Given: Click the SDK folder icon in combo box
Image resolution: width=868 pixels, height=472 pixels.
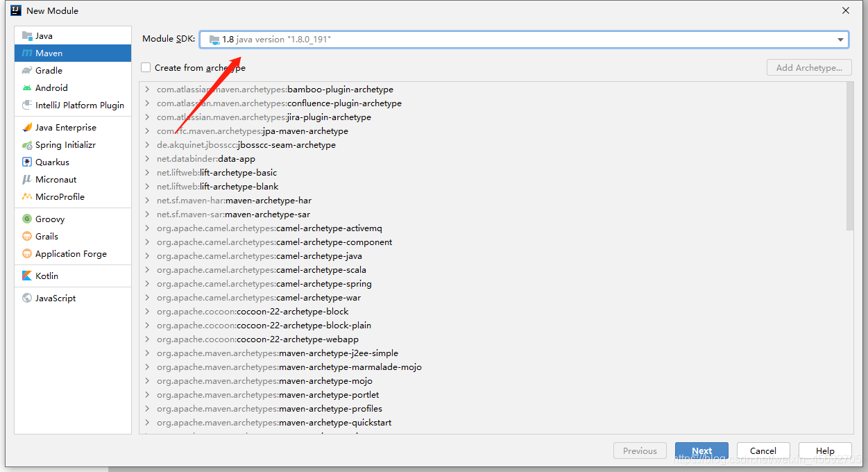Looking at the screenshot, I should click(214, 40).
